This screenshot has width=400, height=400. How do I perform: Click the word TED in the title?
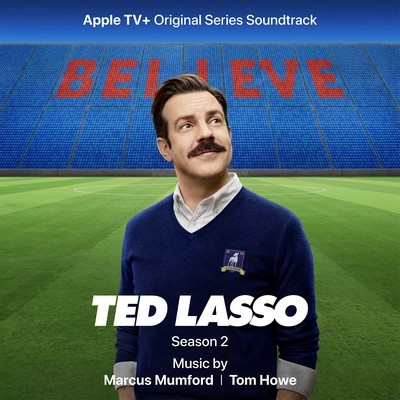coord(128,311)
